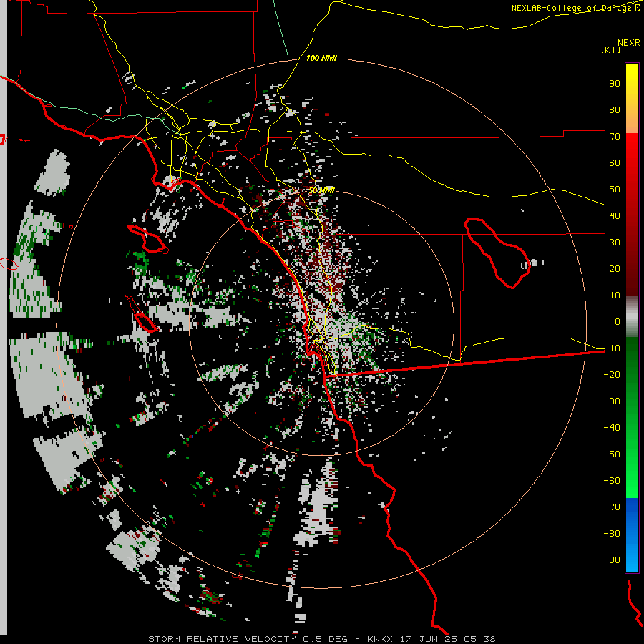Pick the yellow-orange top segment of the color bar
This screenshot has width=644, height=644.
[632, 99]
